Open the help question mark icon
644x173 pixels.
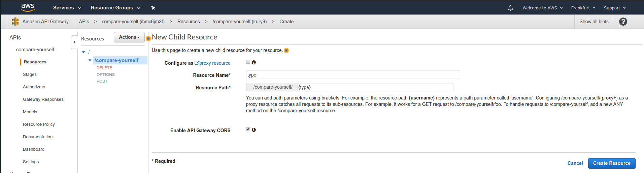[623, 22]
